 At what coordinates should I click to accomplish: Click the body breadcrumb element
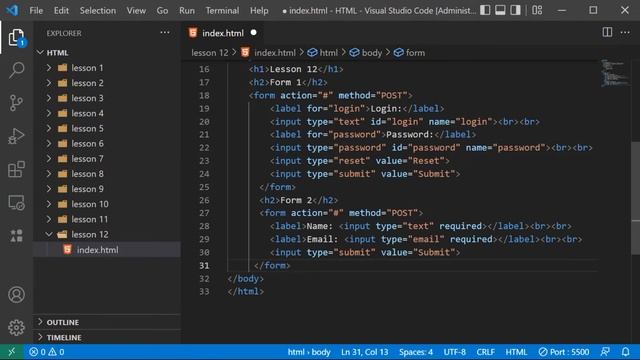click(371, 53)
